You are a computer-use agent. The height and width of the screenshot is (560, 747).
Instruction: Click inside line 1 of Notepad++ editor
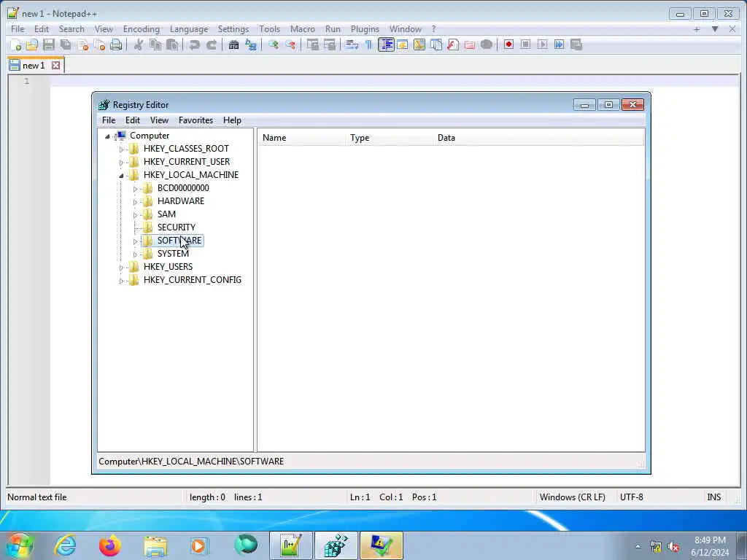[395, 81]
